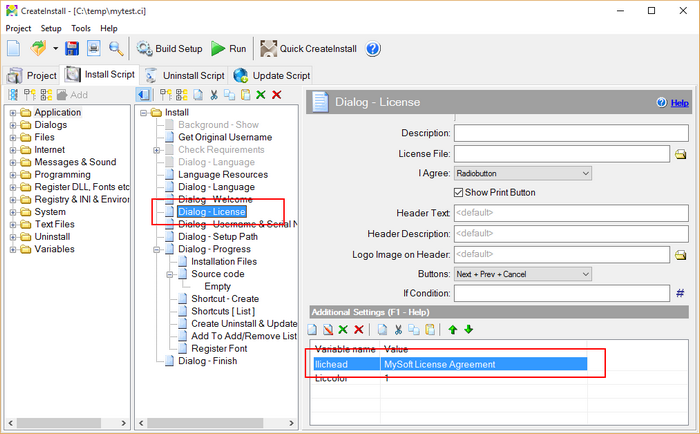Open the I Agree dropdown
The image size is (700, 434).
pyautogui.click(x=522, y=173)
